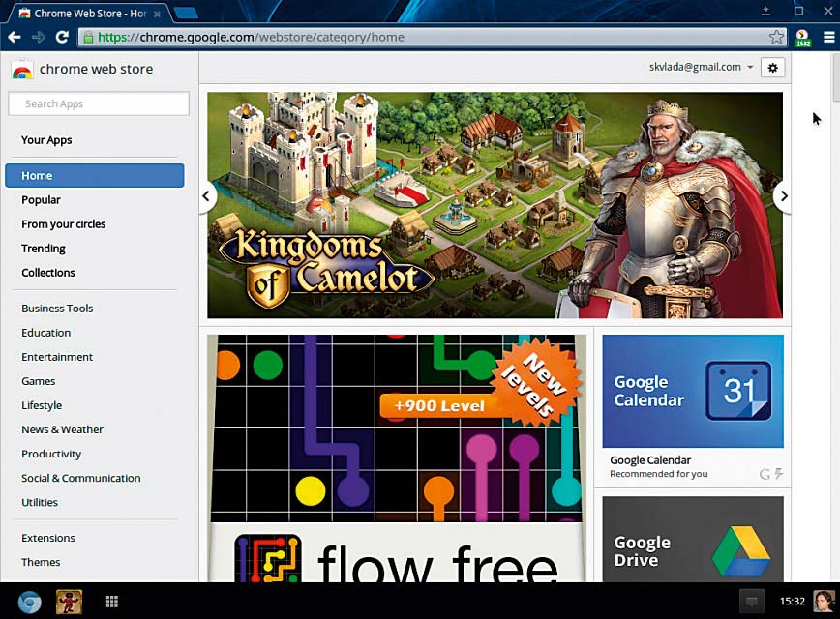Open the Collections category

pyautogui.click(x=48, y=273)
